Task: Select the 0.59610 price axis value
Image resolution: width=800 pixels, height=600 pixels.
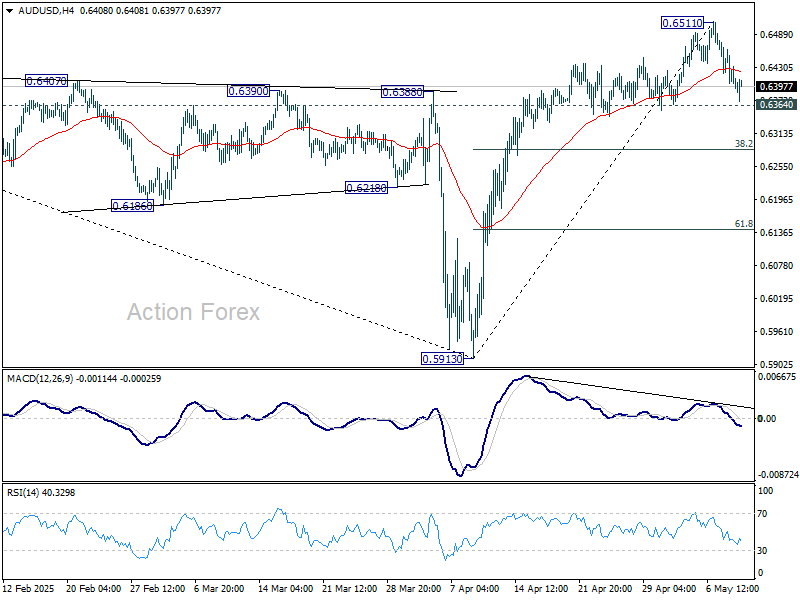Action: [777, 332]
